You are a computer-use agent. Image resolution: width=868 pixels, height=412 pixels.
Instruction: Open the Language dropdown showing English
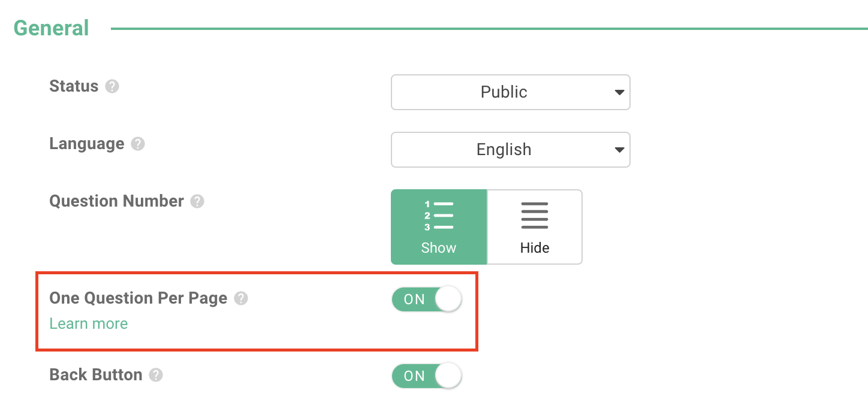(x=510, y=149)
